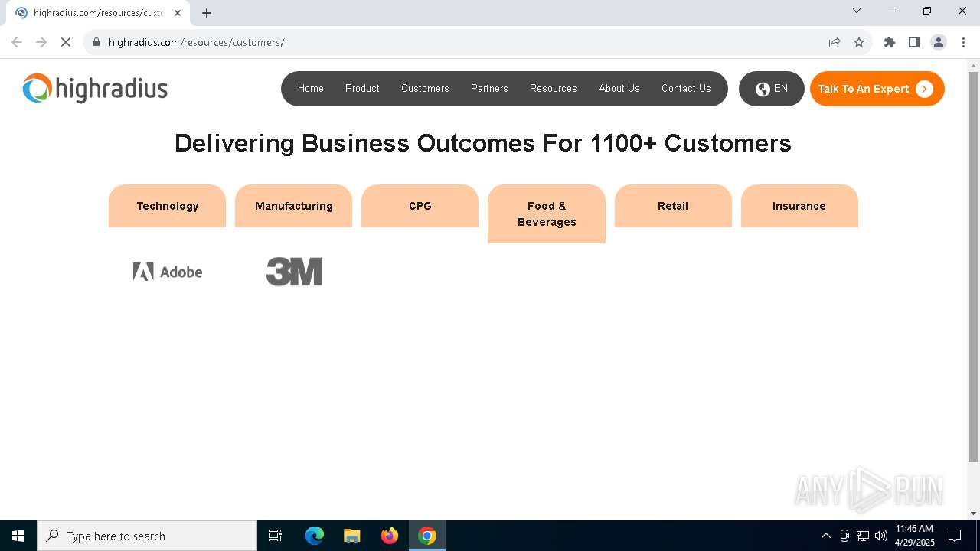Show hidden system tray icons
The width and height of the screenshot is (980, 551).
point(825,536)
